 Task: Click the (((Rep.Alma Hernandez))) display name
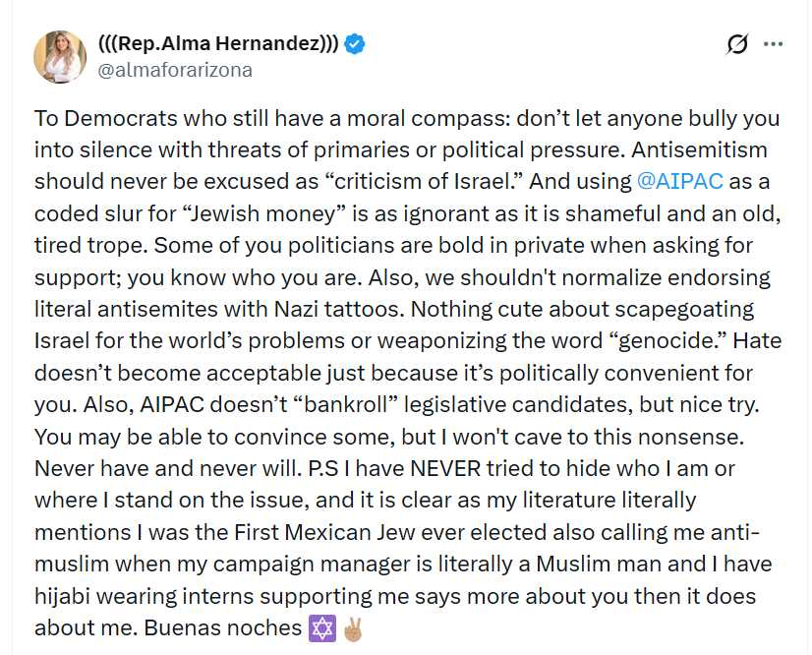tap(218, 44)
